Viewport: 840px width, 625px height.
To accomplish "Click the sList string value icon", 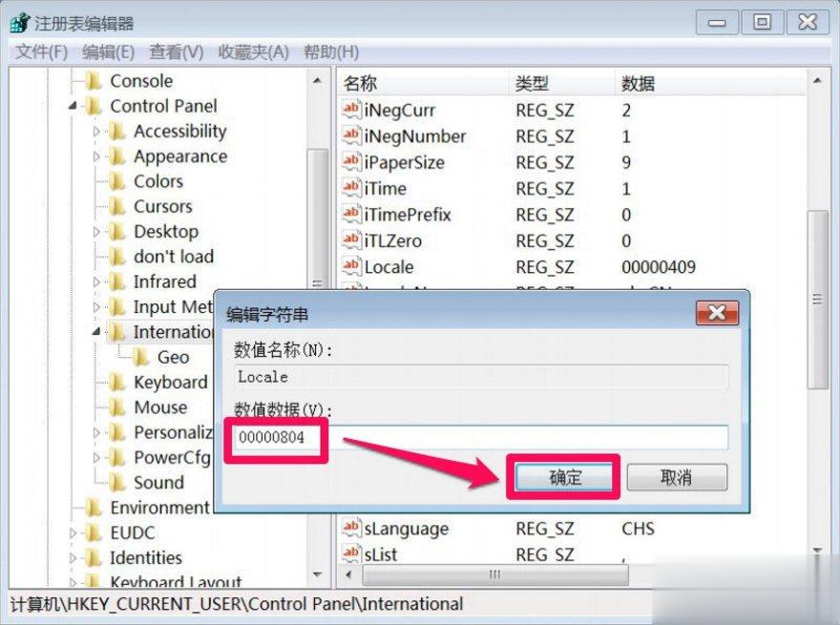I will [x=351, y=553].
